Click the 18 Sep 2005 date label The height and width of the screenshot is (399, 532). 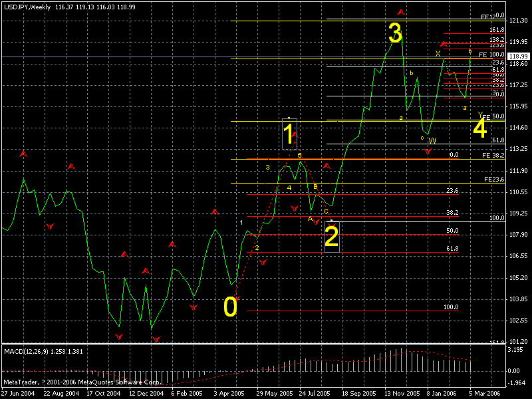click(359, 394)
